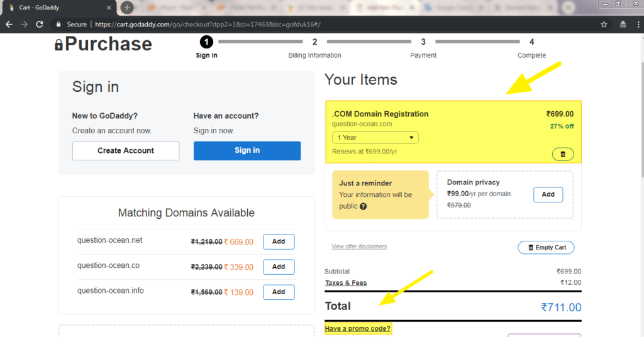Click the ₹ 669.00 sale price
The width and height of the screenshot is (644, 337).
pos(238,242)
